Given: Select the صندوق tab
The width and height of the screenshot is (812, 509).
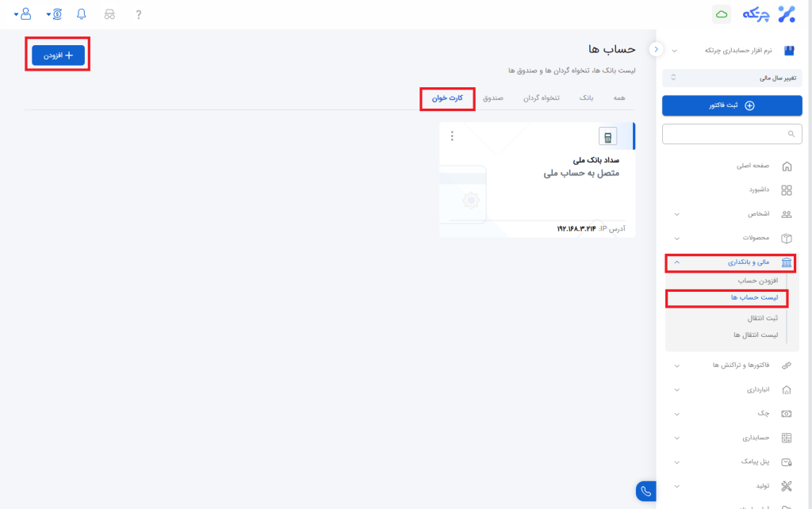Looking at the screenshot, I should click(x=493, y=98).
